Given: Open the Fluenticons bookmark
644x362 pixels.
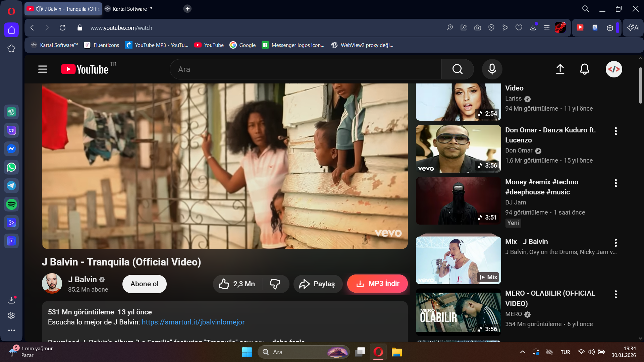Looking at the screenshot, I should [102, 45].
